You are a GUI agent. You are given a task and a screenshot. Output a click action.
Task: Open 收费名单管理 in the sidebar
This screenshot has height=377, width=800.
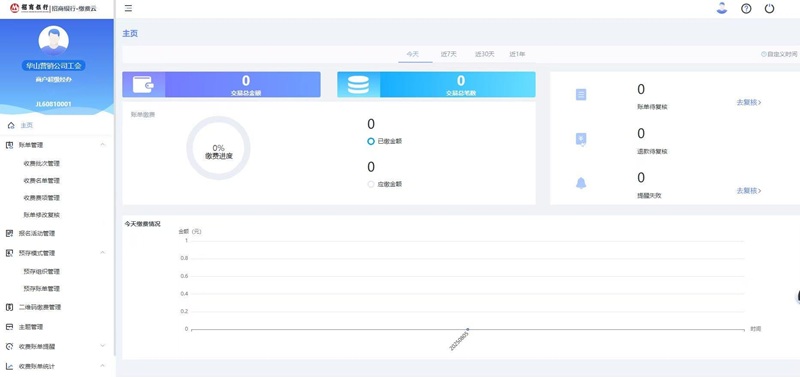pyautogui.click(x=42, y=181)
